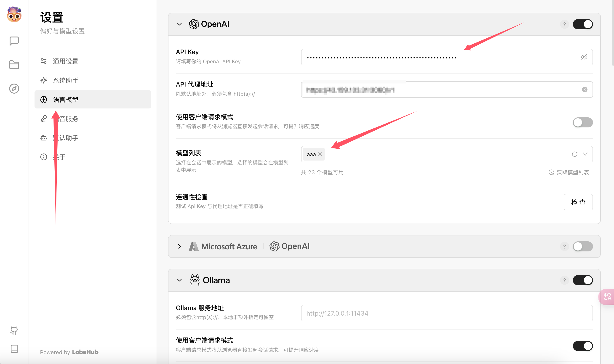Screen dimensions: 614x364
Task: Enable OpenAI client request mode toggle
Action: pos(583,122)
